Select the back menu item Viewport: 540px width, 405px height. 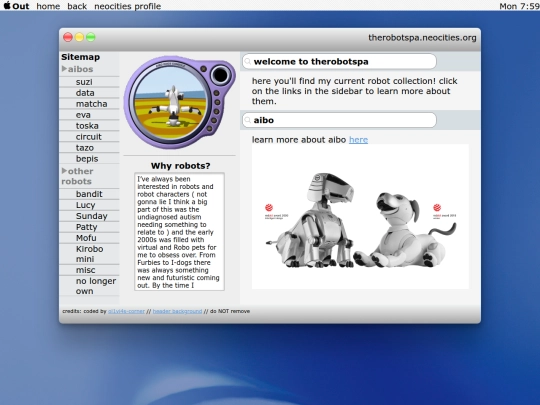click(77, 6)
